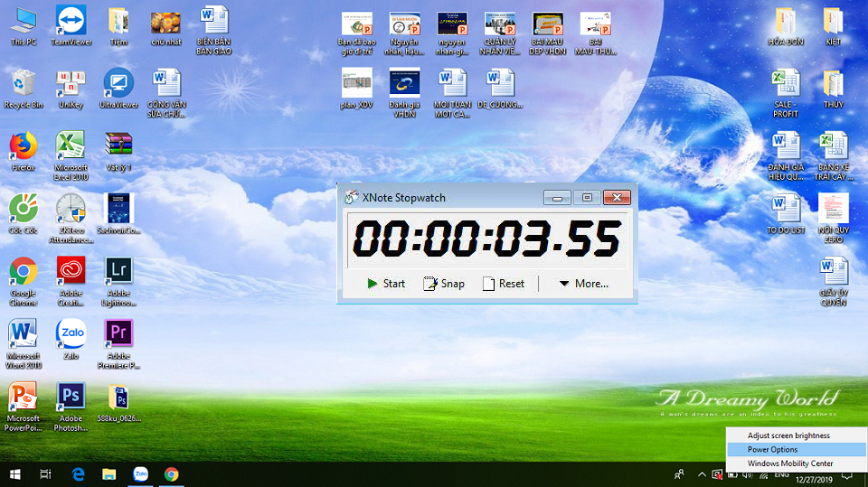Select the Tiệm folder on the desktop

click(118, 26)
